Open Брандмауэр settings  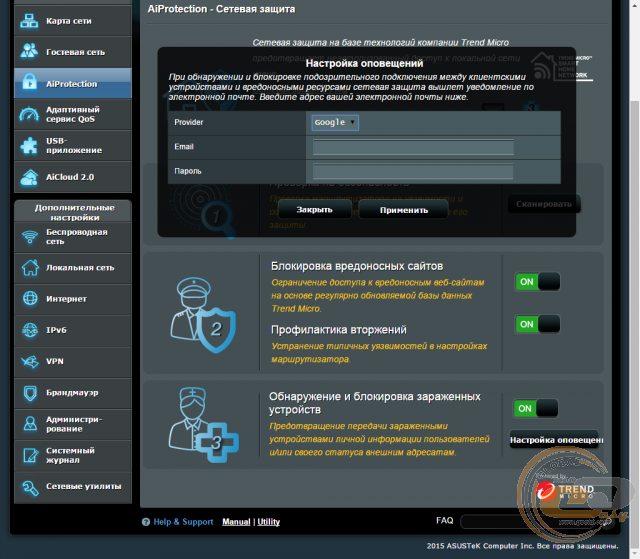73,393
